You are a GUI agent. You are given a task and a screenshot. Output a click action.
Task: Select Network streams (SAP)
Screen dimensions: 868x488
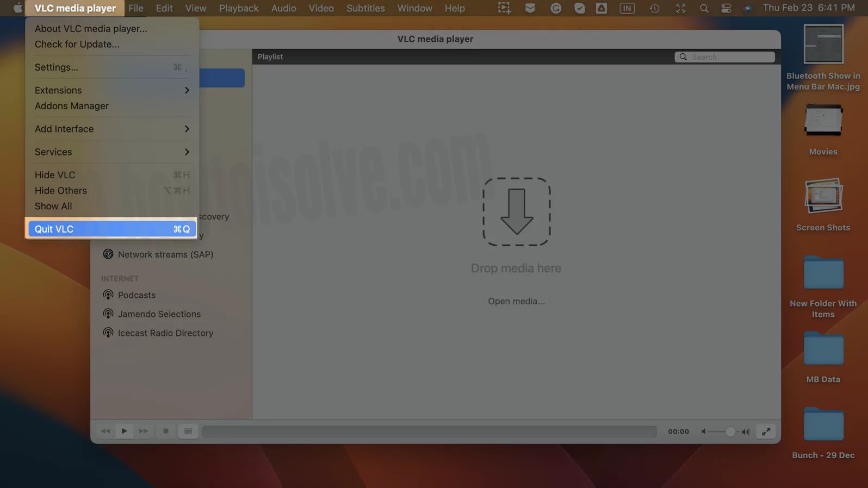point(165,254)
